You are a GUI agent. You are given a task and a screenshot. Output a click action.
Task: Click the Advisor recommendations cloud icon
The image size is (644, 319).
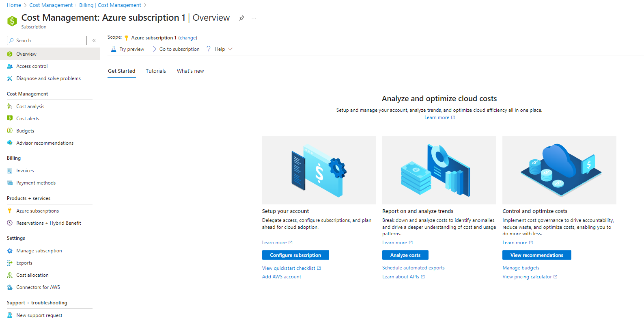click(x=10, y=143)
